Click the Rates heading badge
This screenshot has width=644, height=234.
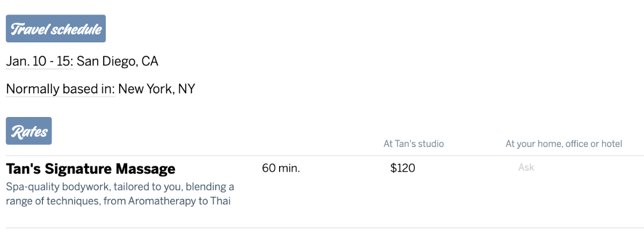point(29,131)
